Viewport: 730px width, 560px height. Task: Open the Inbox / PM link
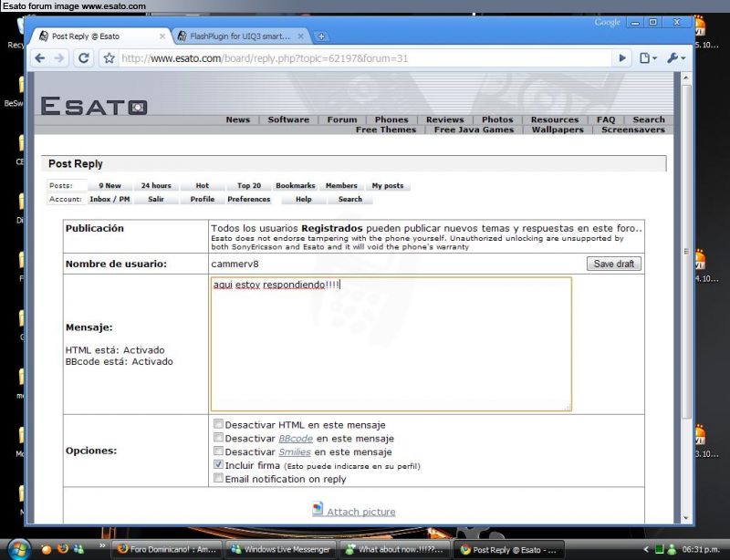(109, 199)
